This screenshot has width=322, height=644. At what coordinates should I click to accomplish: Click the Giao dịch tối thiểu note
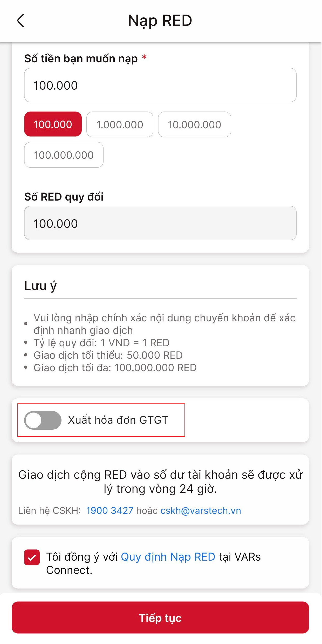click(x=108, y=355)
